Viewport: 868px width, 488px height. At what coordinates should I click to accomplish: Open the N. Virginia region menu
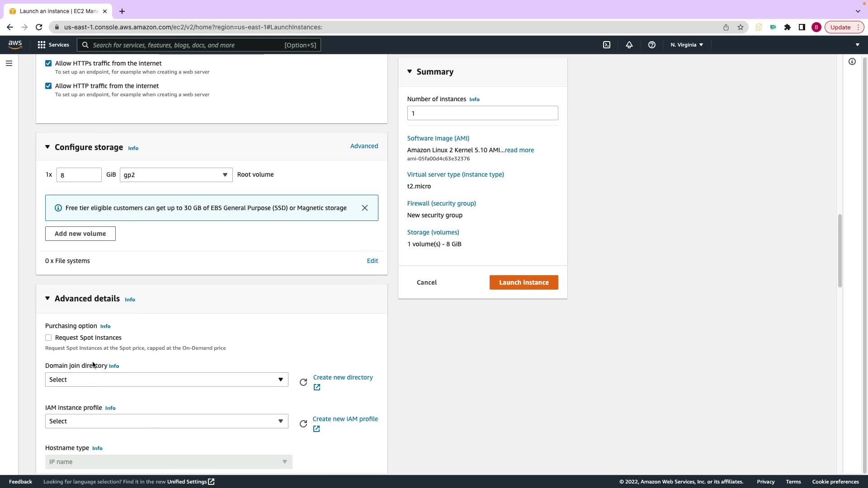(x=686, y=45)
